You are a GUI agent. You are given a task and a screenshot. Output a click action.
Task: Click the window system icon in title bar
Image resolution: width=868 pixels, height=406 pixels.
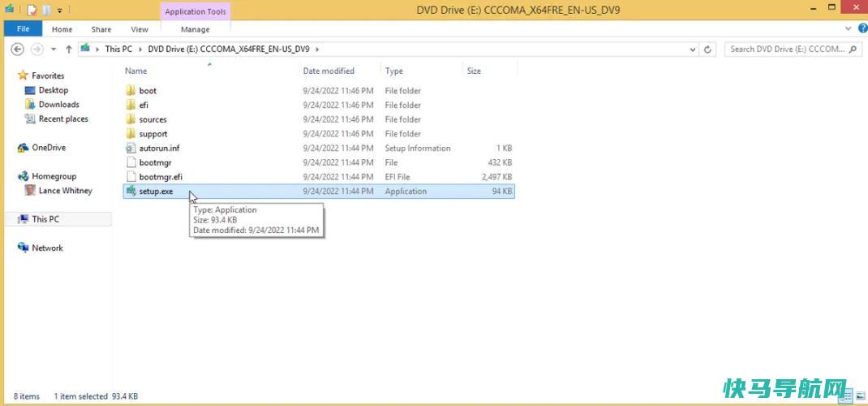point(10,8)
